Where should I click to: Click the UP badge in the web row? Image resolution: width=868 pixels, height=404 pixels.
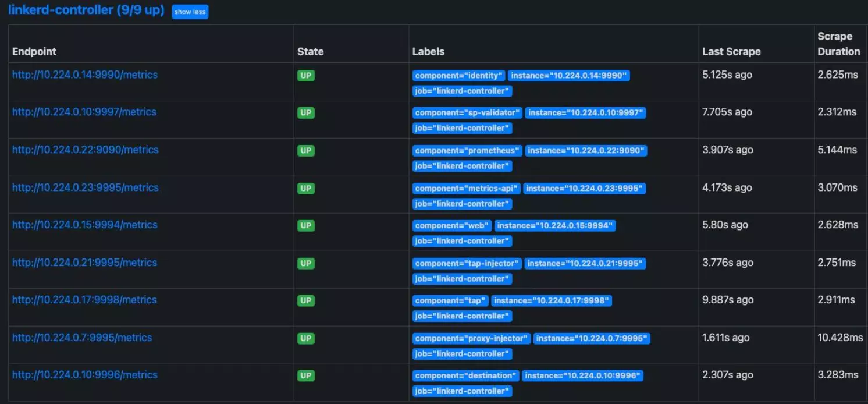click(306, 226)
